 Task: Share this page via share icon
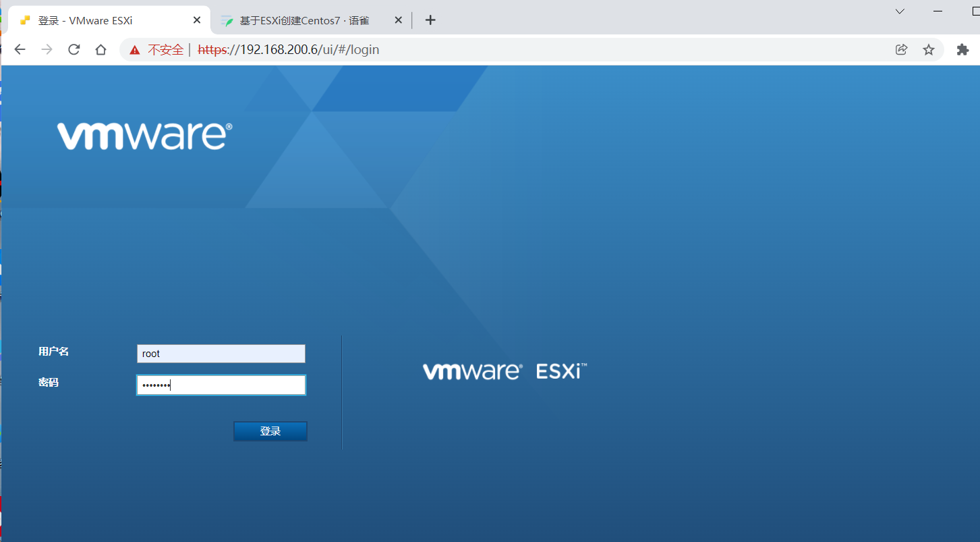[901, 49]
